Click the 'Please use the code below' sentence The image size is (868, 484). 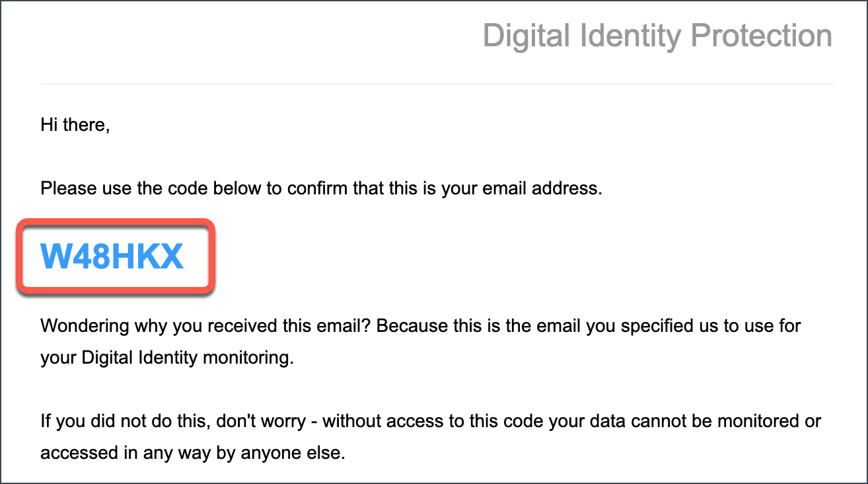coord(322,188)
